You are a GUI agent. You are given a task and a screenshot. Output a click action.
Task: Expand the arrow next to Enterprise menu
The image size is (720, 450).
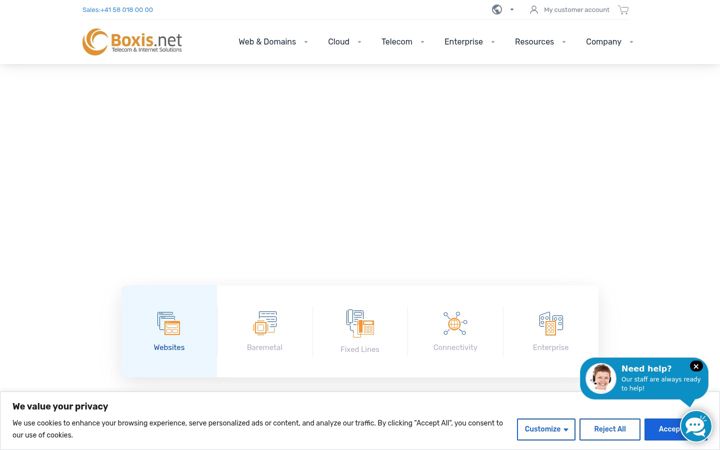click(493, 42)
